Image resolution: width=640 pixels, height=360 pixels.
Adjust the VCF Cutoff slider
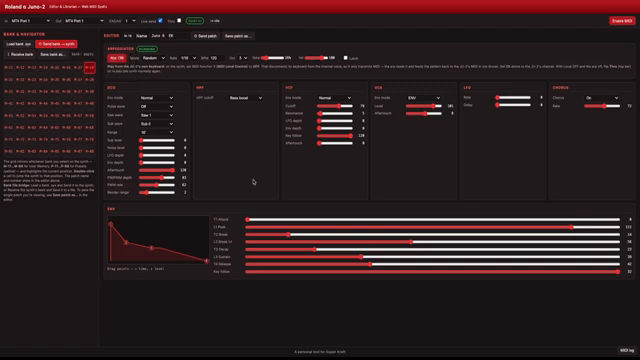(x=335, y=106)
